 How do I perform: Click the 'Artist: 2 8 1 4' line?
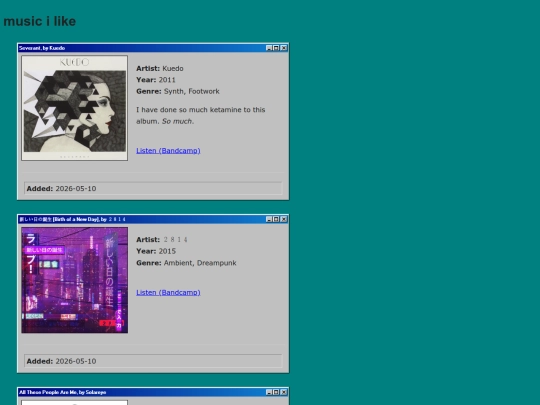tap(162, 240)
